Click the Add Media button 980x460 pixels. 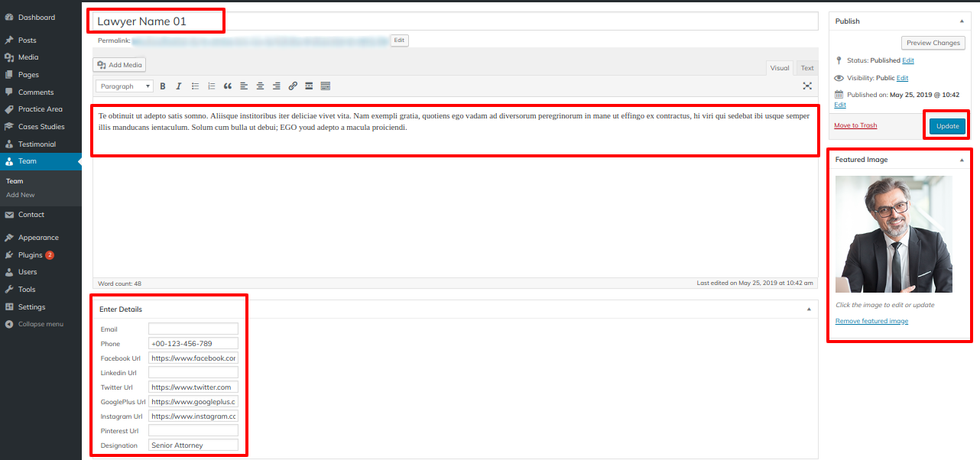click(119, 65)
